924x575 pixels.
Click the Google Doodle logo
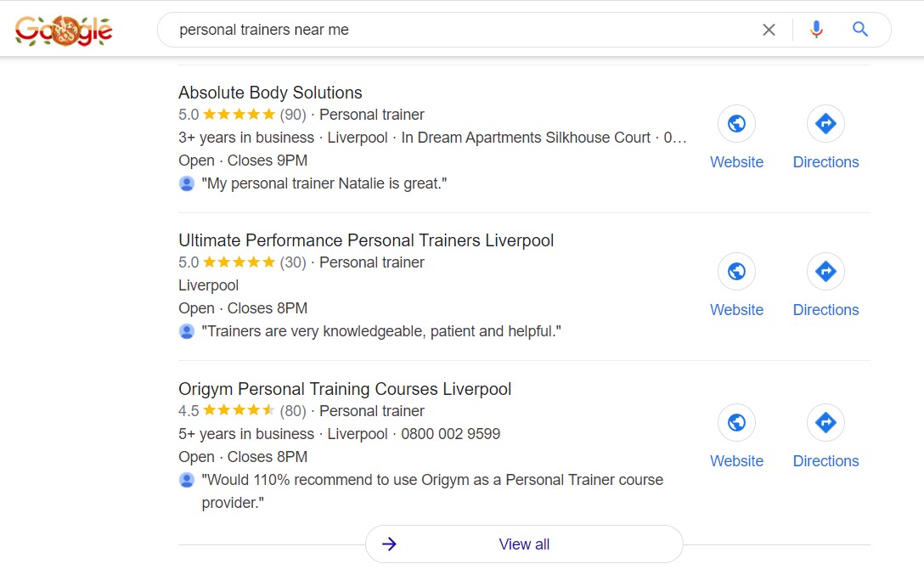pyautogui.click(x=64, y=29)
